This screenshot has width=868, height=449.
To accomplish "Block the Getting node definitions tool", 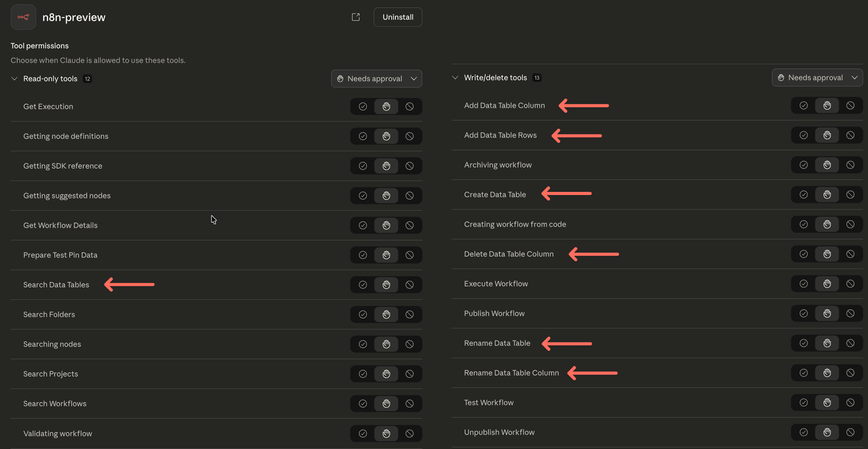I will (410, 136).
